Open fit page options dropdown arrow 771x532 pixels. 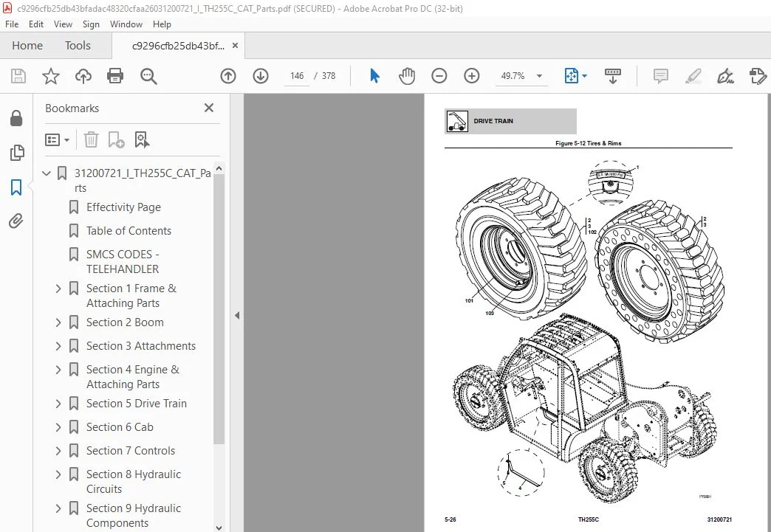(x=584, y=76)
